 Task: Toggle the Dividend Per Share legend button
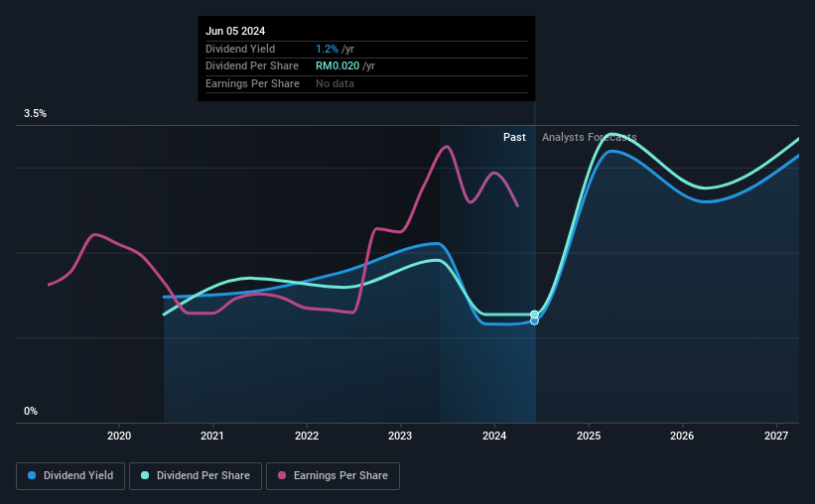pyautogui.click(x=196, y=476)
